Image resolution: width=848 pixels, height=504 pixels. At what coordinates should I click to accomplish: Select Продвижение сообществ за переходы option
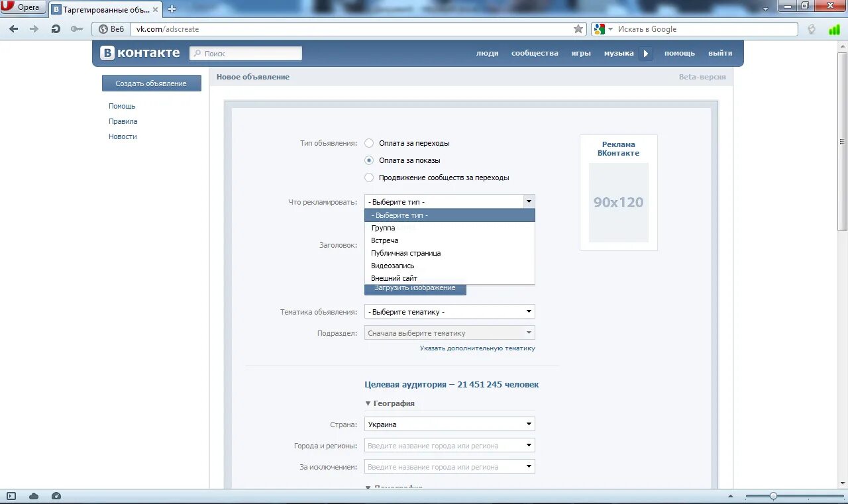(x=369, y=177)
